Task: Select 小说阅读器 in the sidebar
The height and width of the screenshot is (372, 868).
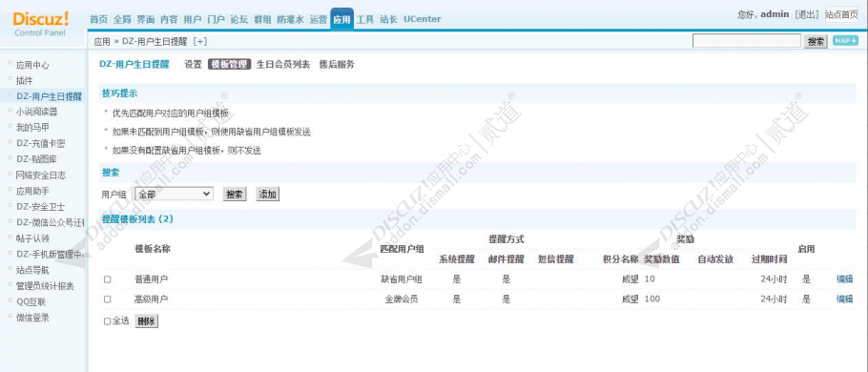Action: [x=36, y=112]
